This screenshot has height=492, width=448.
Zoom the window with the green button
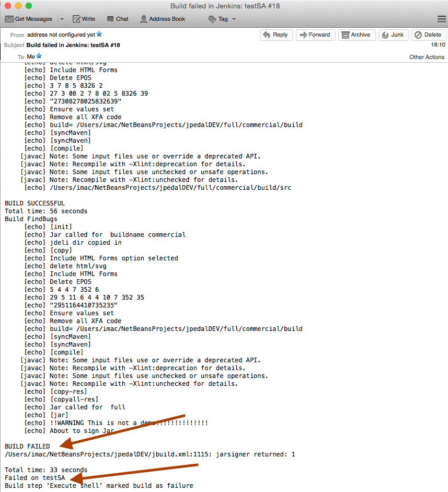pos(29,6)
